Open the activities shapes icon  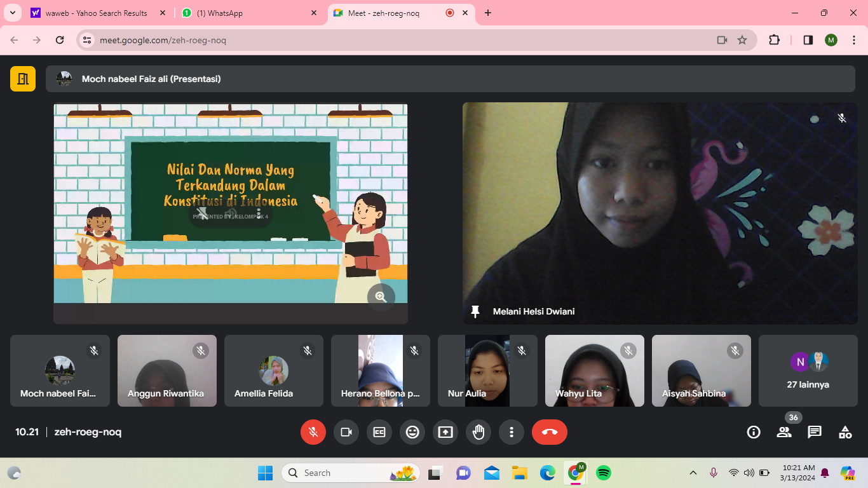[x=845, y=432]
